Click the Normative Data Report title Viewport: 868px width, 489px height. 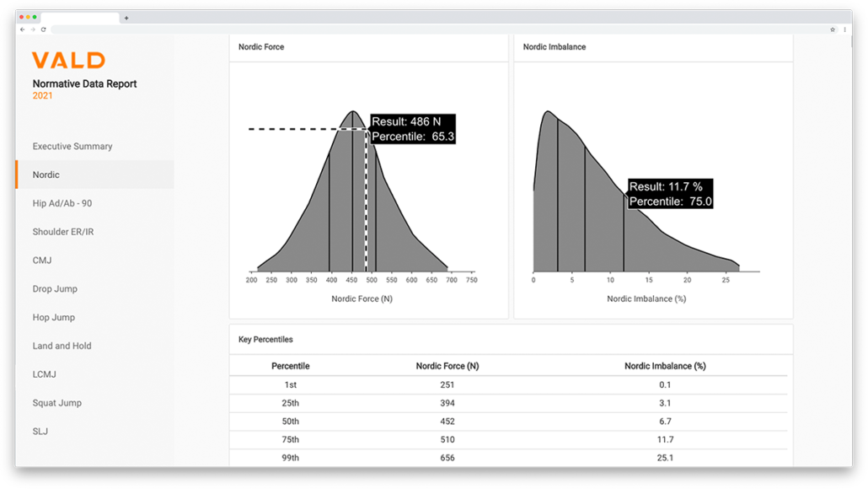(85, 83)
